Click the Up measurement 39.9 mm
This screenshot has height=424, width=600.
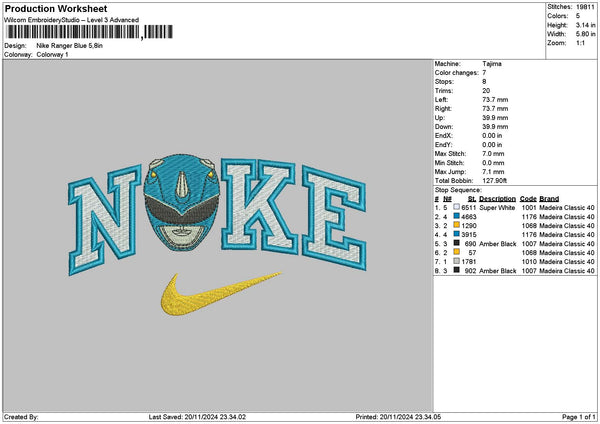click(x=495, y=117)
